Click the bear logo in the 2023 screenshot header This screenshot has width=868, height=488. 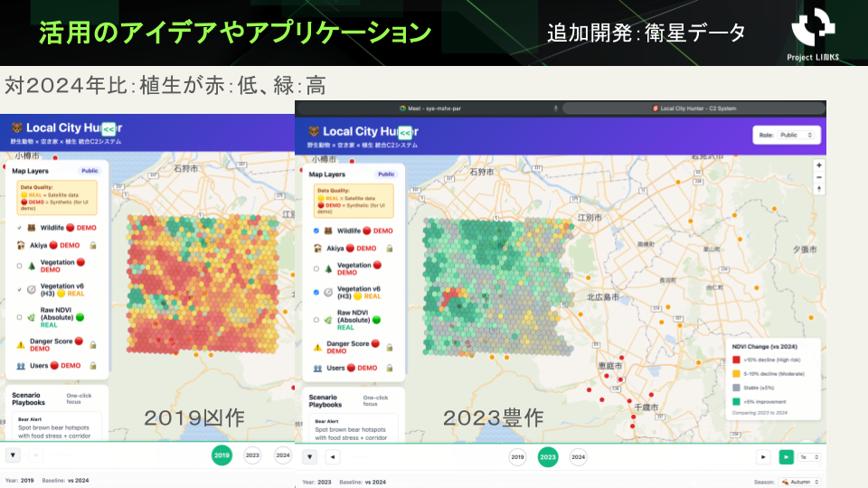click(314, 131)
